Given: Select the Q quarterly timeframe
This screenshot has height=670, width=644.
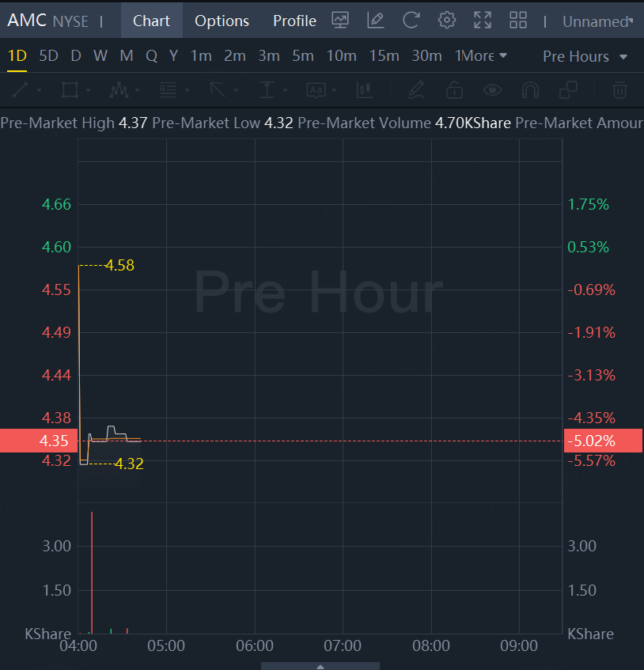Looking at the screenshot, I should click(x=151, y=56).
